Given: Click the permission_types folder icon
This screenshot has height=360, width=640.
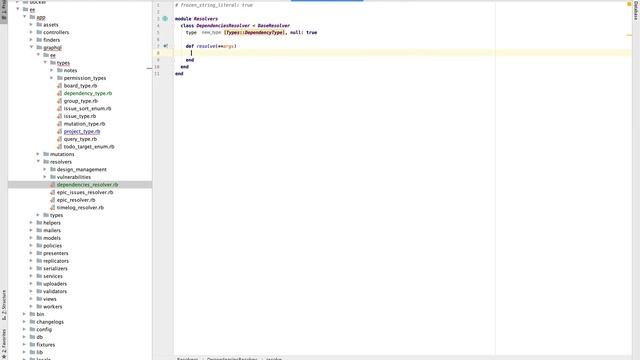Looking at the screenshot, I should (x=60, y=78).
